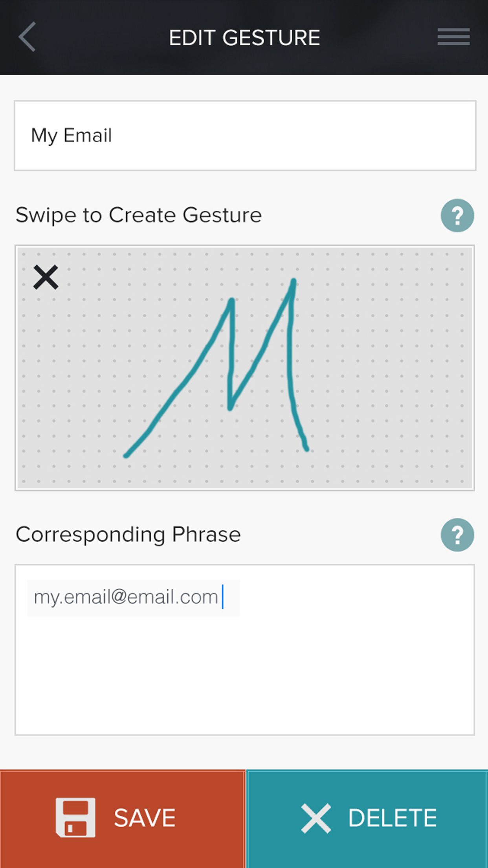Click the 'Swipe to Create Gesture' label
488x868 pixels.
click(x=138, y=215)
